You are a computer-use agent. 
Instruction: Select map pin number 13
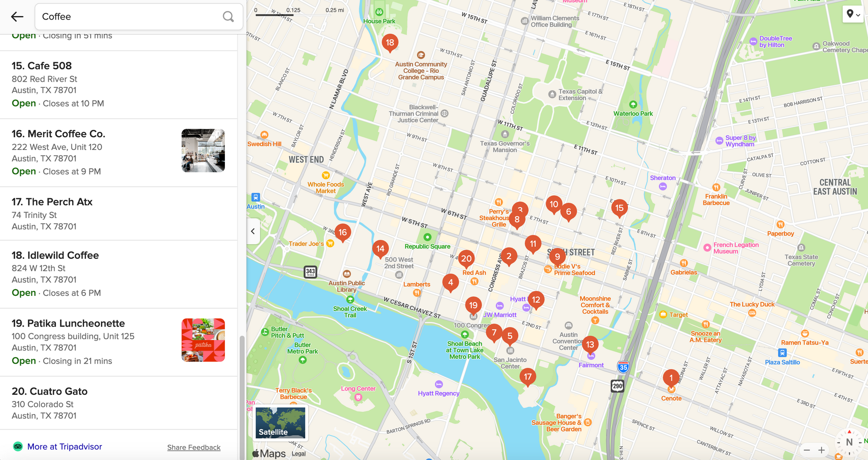(590, 345)
